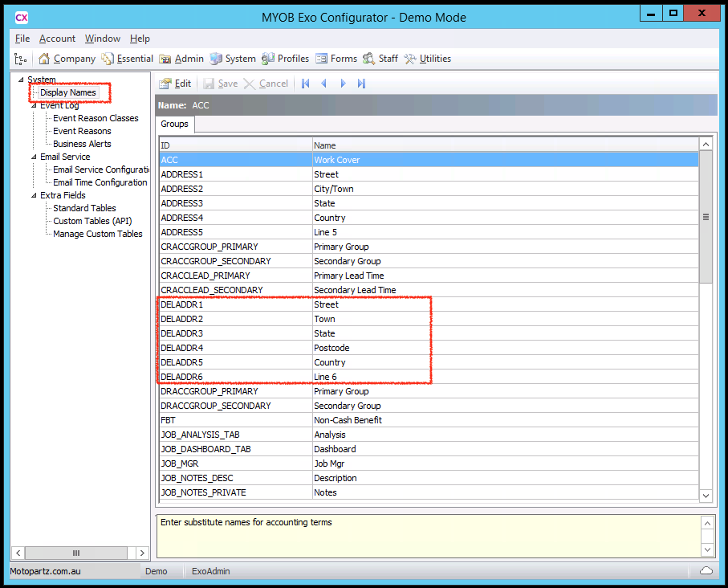Open the Help menu
The image size is (728, 588).
(x=140, y=39)
